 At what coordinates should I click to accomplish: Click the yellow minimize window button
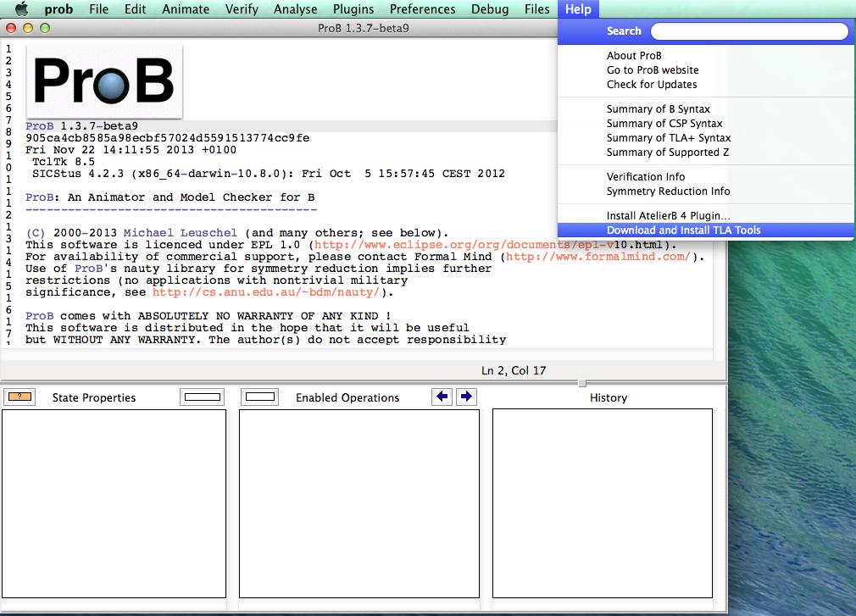click(x=28, y=28)
